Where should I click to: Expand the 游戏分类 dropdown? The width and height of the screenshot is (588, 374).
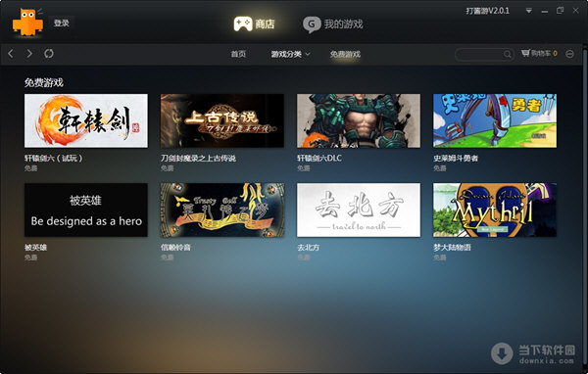tap(290, 55)
